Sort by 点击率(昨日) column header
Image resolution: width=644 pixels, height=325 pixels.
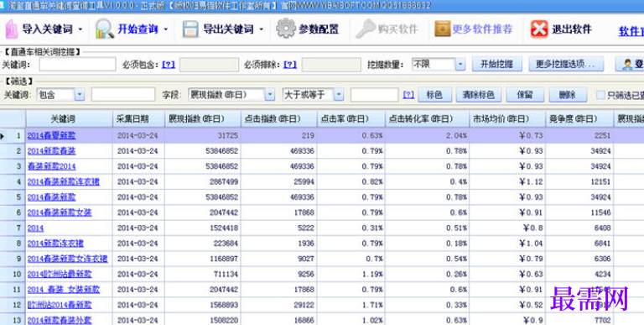351,119
